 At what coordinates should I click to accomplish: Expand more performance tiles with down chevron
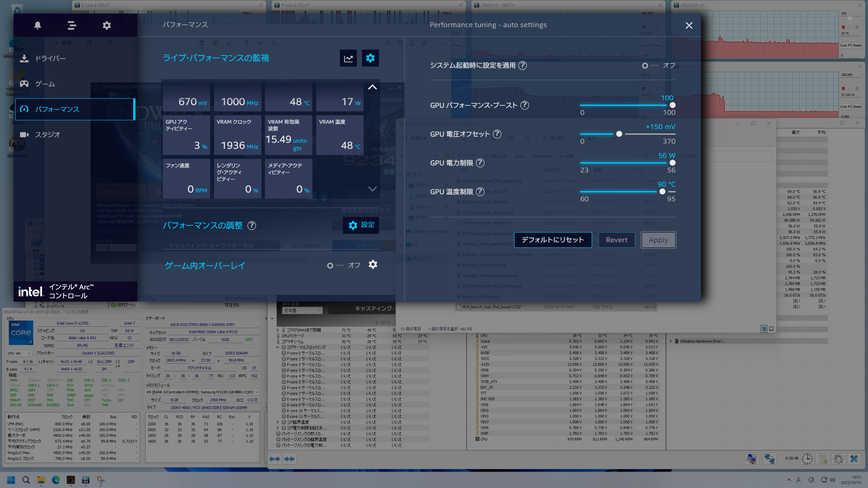pos(372,189)
